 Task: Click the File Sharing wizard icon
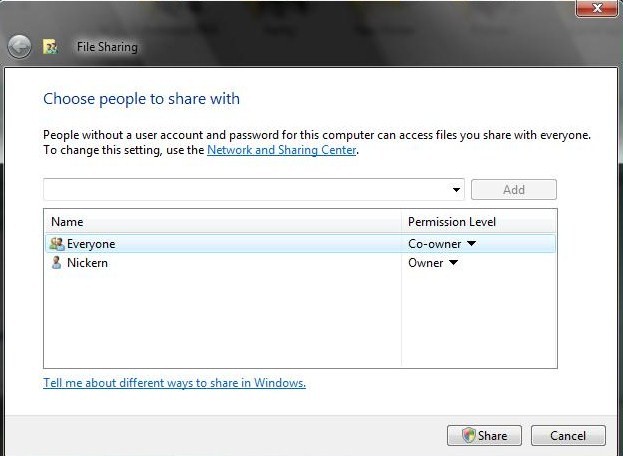50,47
